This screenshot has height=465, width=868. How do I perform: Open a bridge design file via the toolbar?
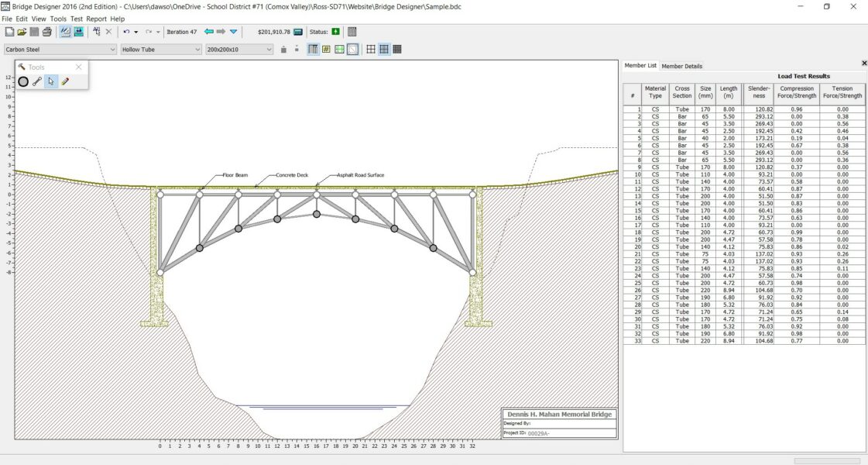(21, 32)
